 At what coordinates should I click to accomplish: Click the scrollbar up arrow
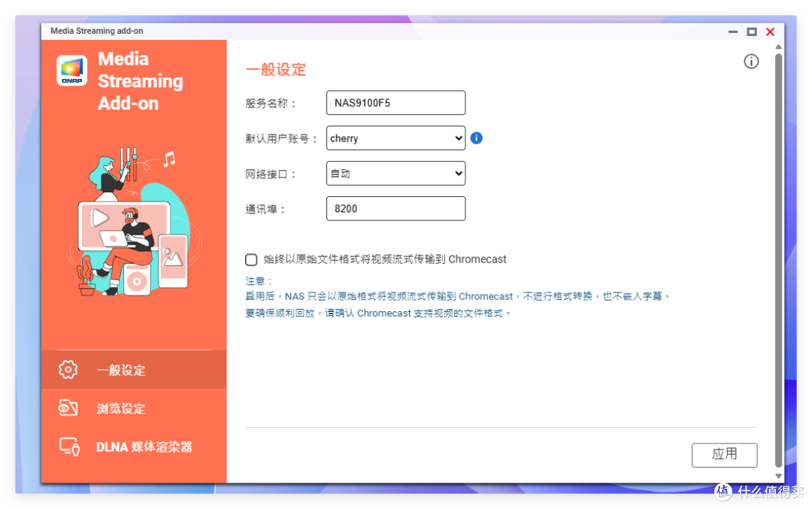click(778, 47)
